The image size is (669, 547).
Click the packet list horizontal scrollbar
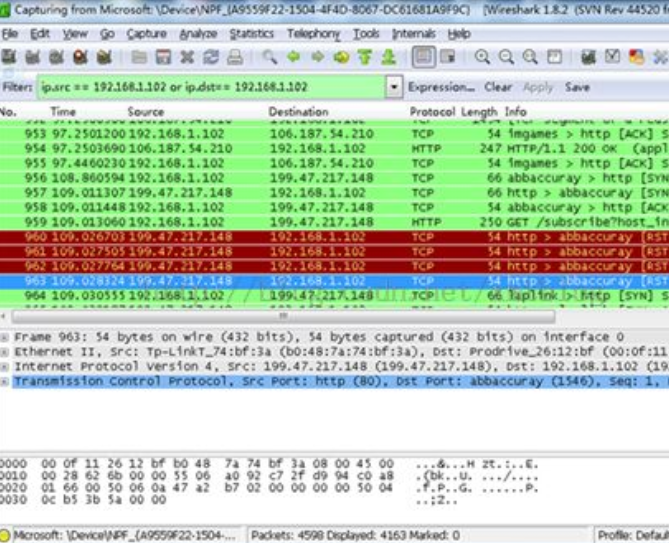pos(283,317)
